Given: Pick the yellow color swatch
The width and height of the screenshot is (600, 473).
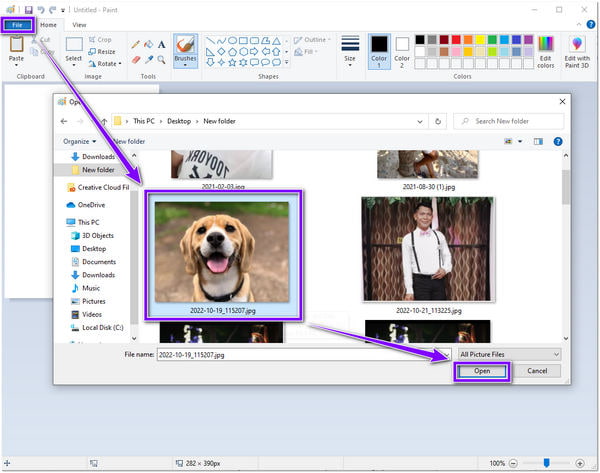Looking at the screenshot, I should point(480,39).
